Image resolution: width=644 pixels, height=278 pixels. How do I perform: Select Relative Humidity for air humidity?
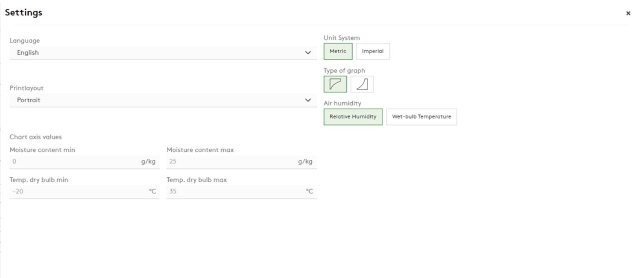[x=353, y=117]
